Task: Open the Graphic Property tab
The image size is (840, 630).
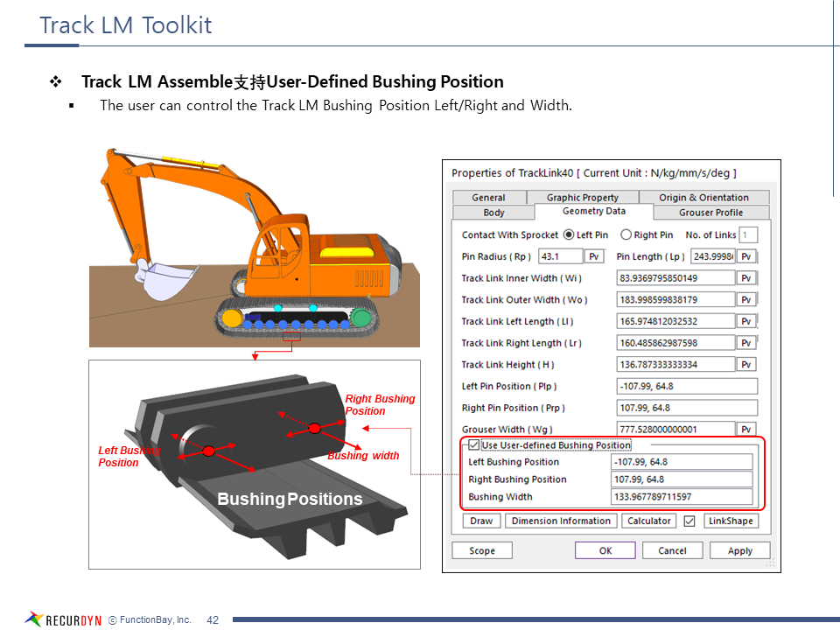Action: 582,198
